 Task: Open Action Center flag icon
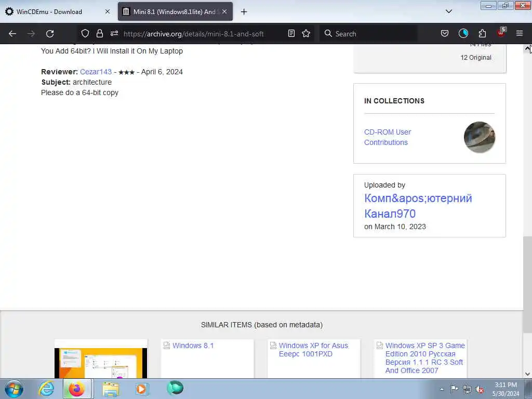454,389
